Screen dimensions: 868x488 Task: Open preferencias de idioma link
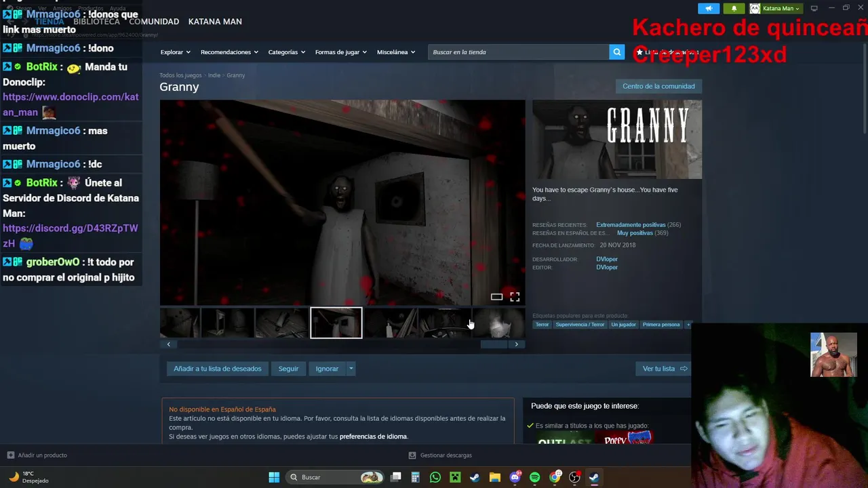374,436
